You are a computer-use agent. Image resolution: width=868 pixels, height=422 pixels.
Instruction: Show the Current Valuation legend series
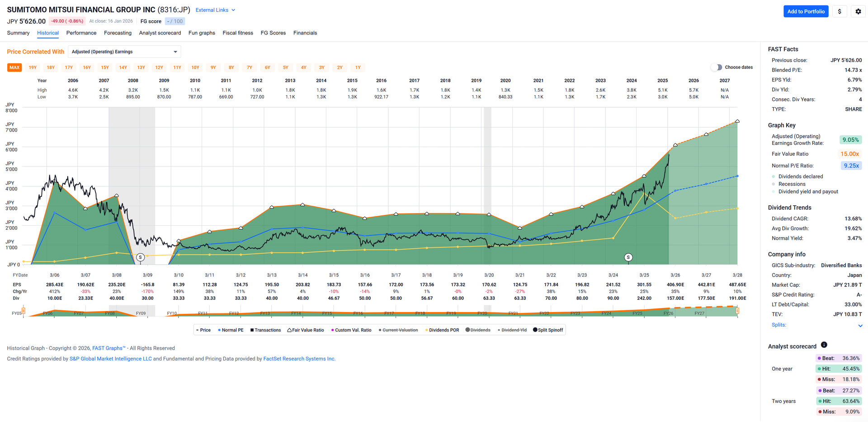pyautogui.click(x=398, y=330)
